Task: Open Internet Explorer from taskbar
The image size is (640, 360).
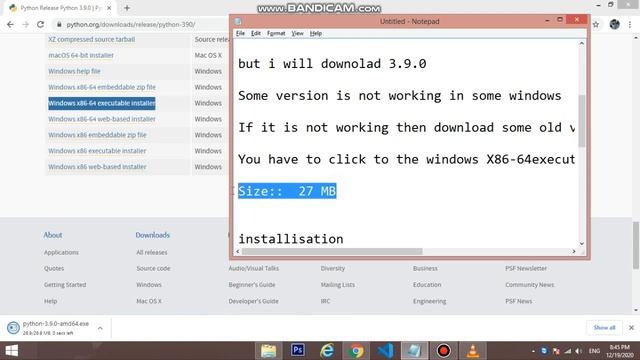Action: (327, 351)
